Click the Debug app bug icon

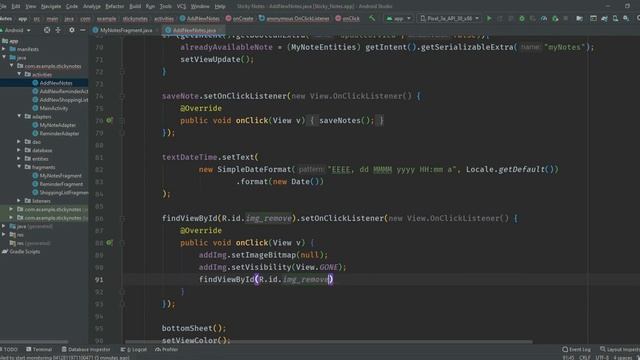tap(522, 18)
